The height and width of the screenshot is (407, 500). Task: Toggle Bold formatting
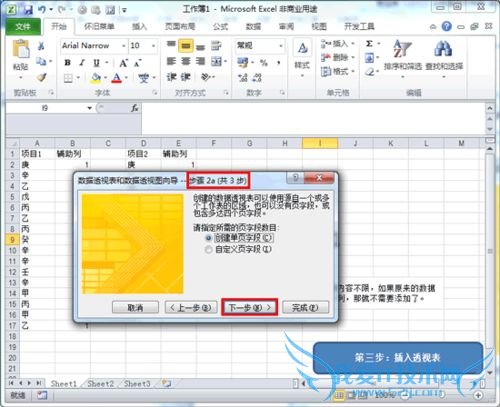pyautogui.click(x=67, y=62)
